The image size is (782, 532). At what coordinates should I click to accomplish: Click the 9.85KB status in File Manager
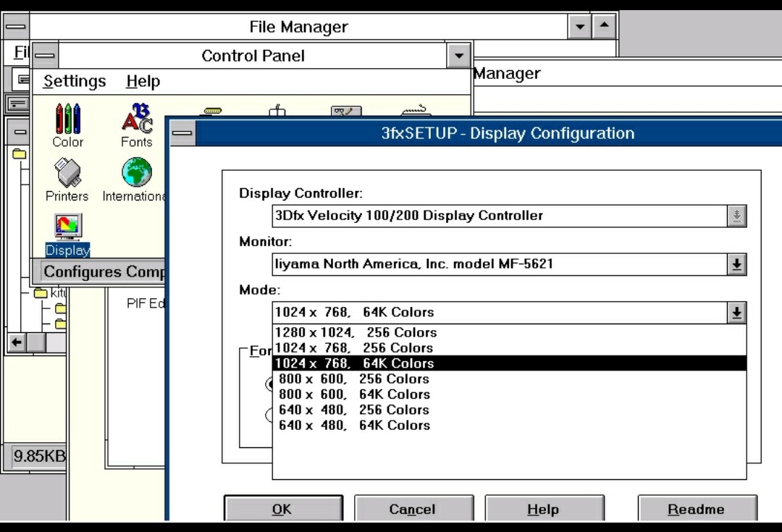tap(39, 456)
